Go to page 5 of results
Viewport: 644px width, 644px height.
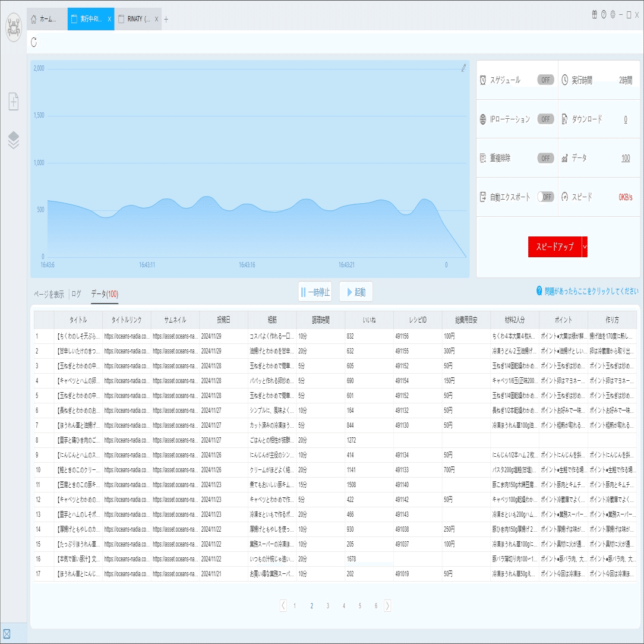tap(360, 606)
